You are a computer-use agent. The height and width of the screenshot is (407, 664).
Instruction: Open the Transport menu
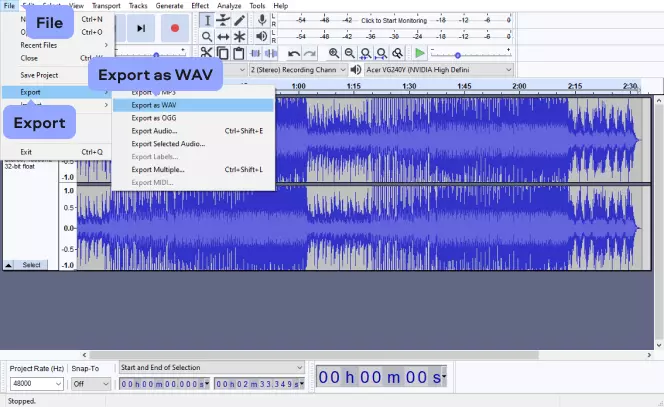(x=106, y=6)
